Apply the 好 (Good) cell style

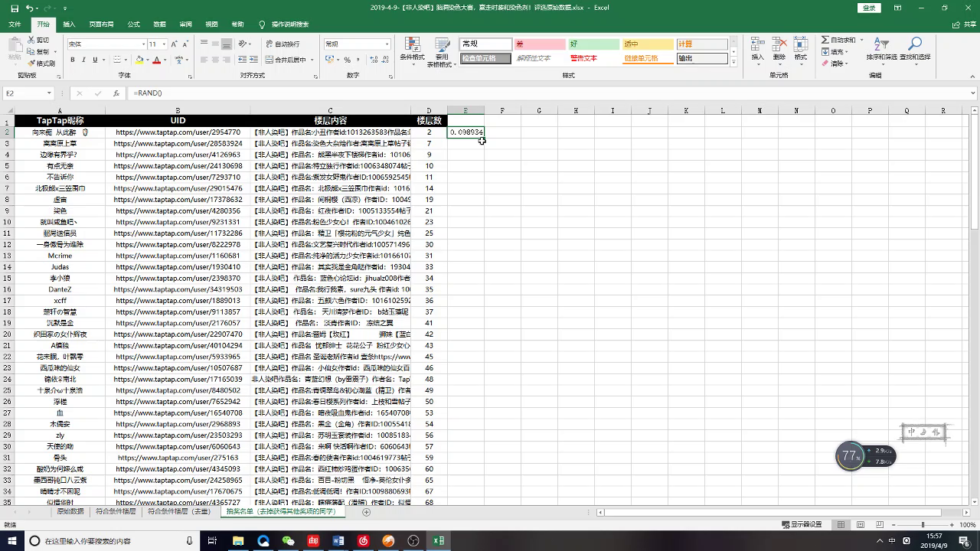(593, 44)
